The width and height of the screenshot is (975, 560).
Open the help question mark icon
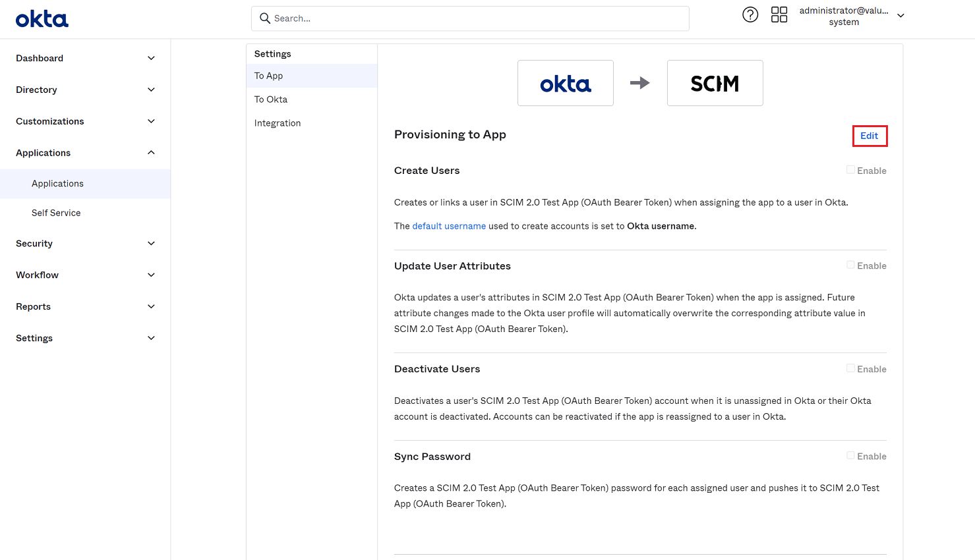(x=750, y=14)
